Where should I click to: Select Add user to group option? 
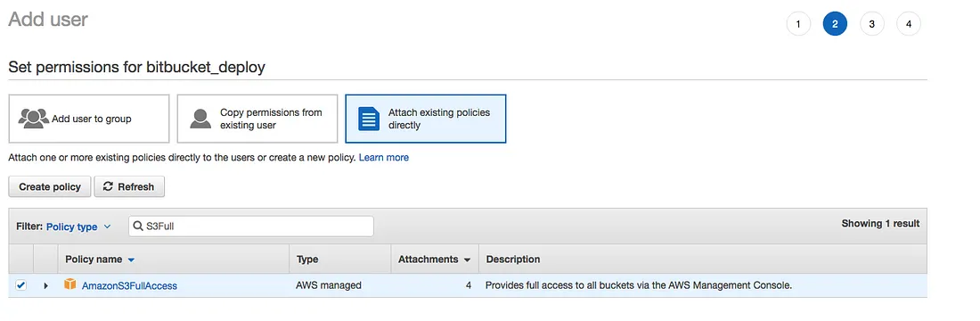tap(89, 119)
